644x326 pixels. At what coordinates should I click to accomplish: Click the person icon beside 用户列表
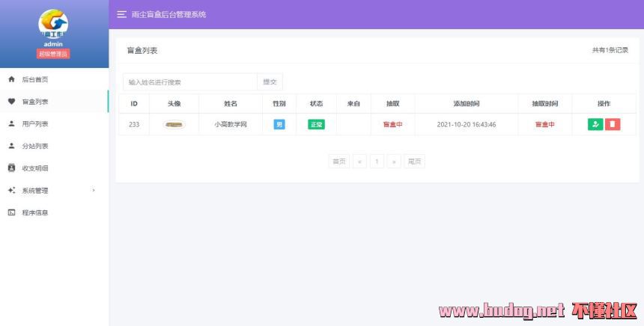pyautogui.click(x=11, y=123)
